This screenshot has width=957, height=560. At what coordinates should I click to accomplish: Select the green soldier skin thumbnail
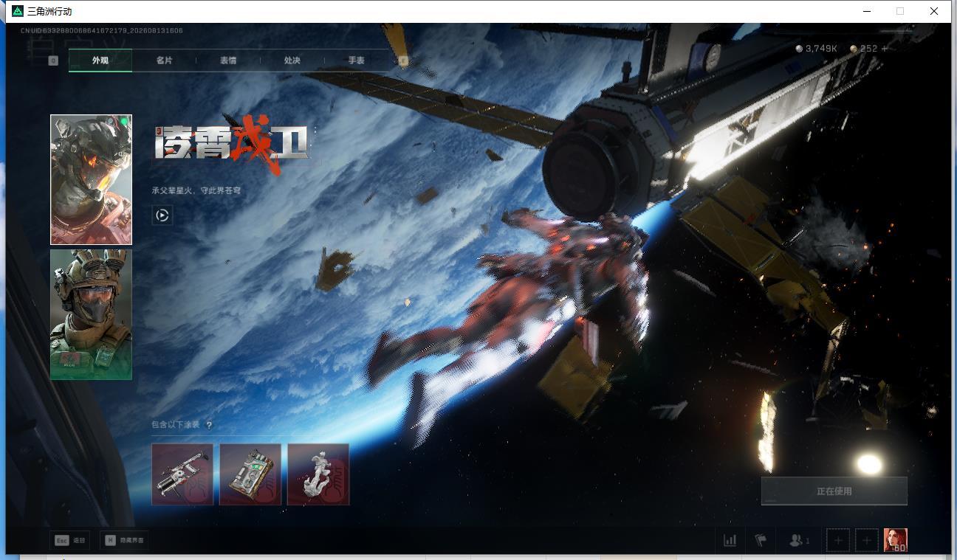click(91, 314)
